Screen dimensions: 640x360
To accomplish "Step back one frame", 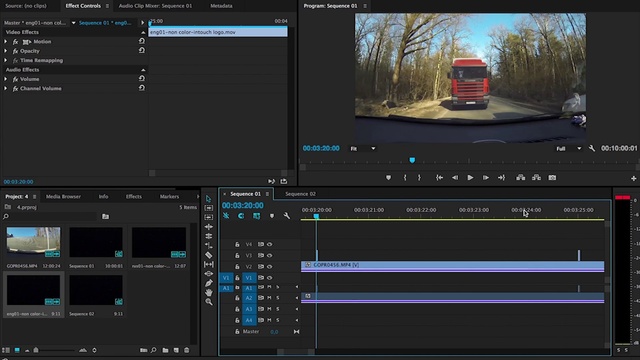I will tap(455, 178).
